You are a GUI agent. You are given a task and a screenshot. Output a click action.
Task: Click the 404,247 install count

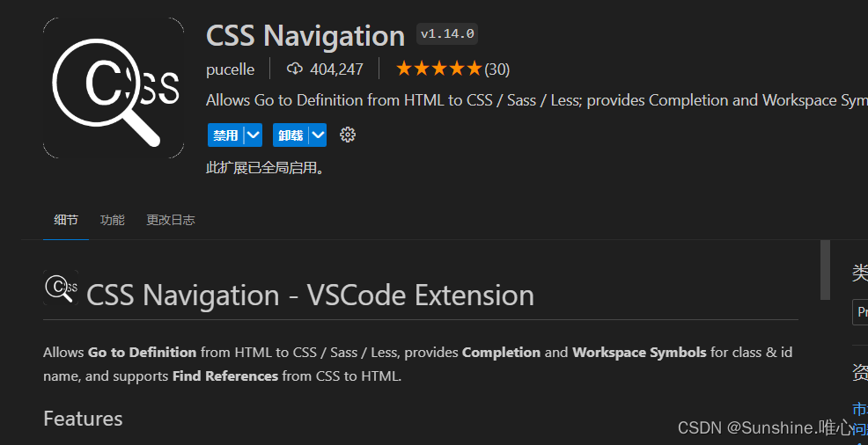[x=336, y=69]
